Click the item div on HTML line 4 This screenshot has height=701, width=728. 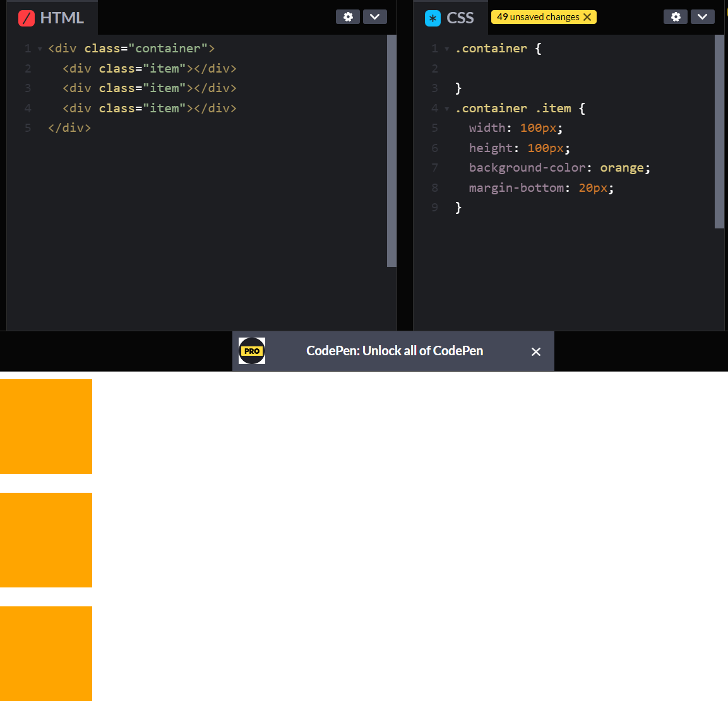click(x=150, y=109)
